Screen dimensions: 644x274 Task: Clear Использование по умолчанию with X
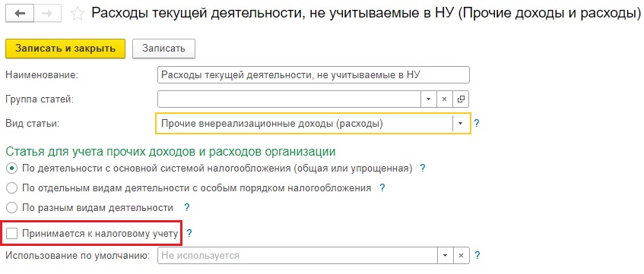coord(461,255)
